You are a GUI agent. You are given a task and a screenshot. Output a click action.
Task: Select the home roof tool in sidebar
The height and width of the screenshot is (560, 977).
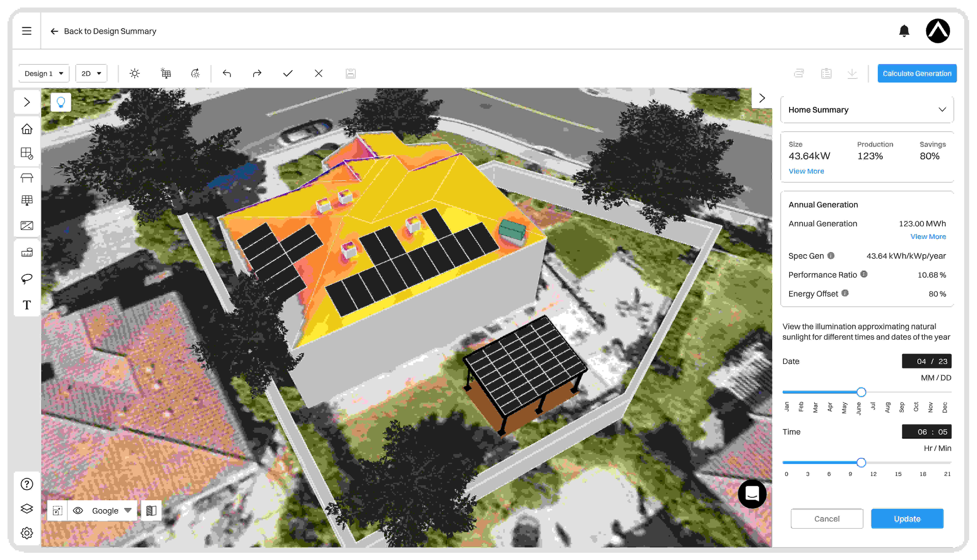pos(27,129)
